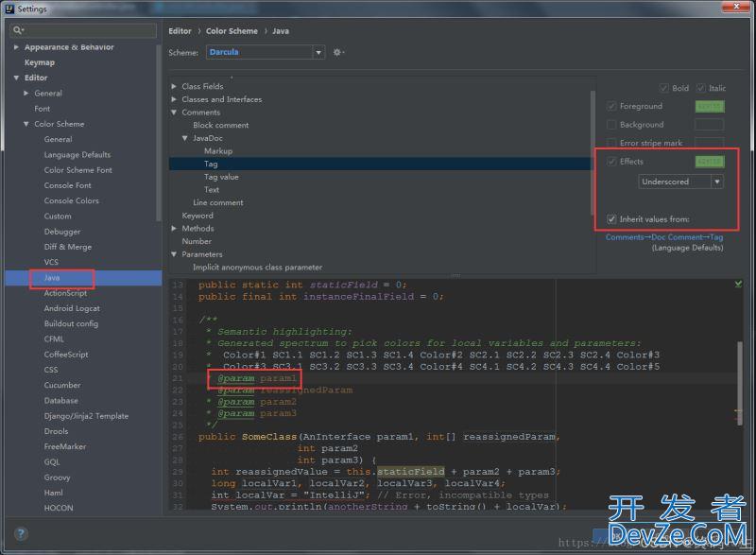Select the Number attribute
The width and height of the screenshot is (756, 555).
click(197, 242)
